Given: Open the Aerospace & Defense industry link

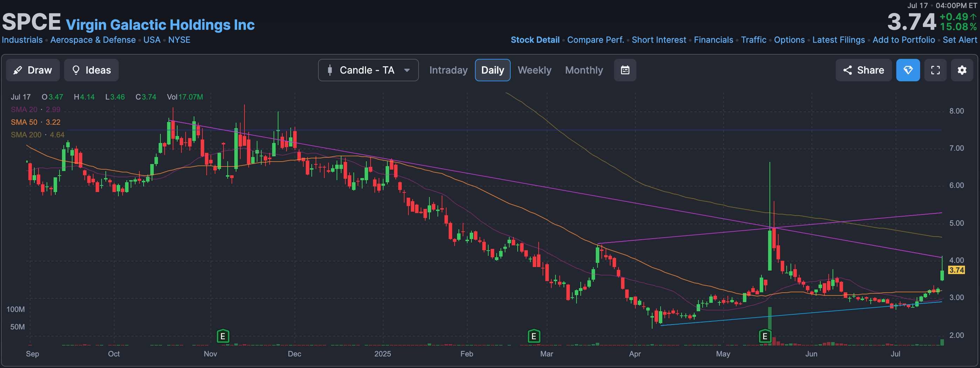Looking at the screenshot, I should click(93, 40).
